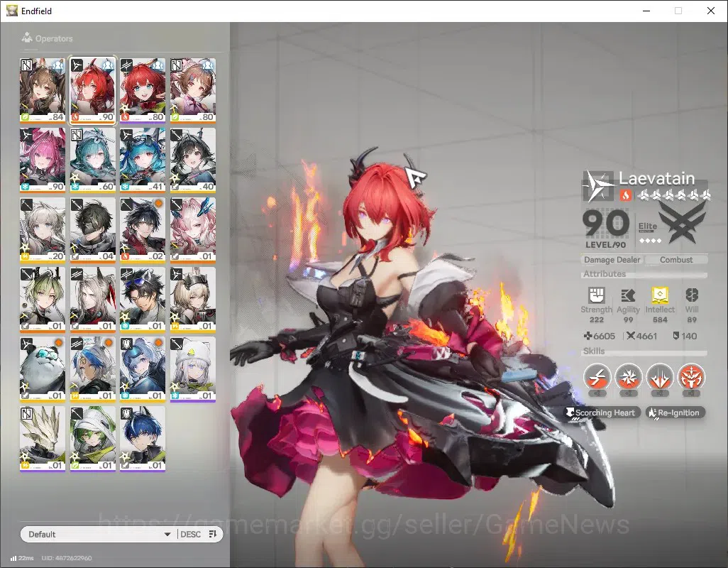This screenshot has width=728, height=568.
Task: Click the Strength value 222
Action: click(x=597, y=319)
